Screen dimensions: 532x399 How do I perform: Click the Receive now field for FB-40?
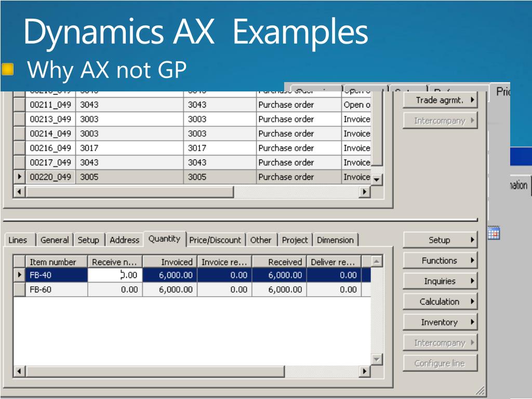coord(115,275)
